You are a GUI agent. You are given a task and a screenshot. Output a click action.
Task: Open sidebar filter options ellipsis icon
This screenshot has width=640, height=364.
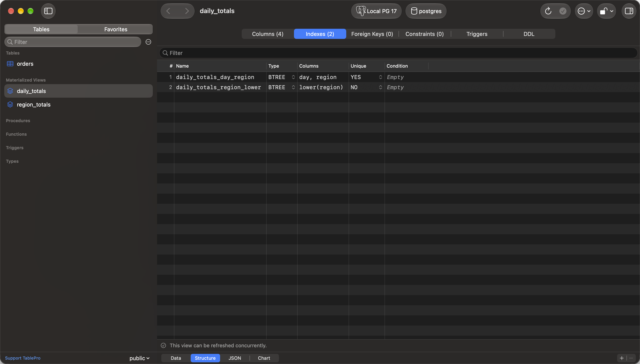[148, 42]
